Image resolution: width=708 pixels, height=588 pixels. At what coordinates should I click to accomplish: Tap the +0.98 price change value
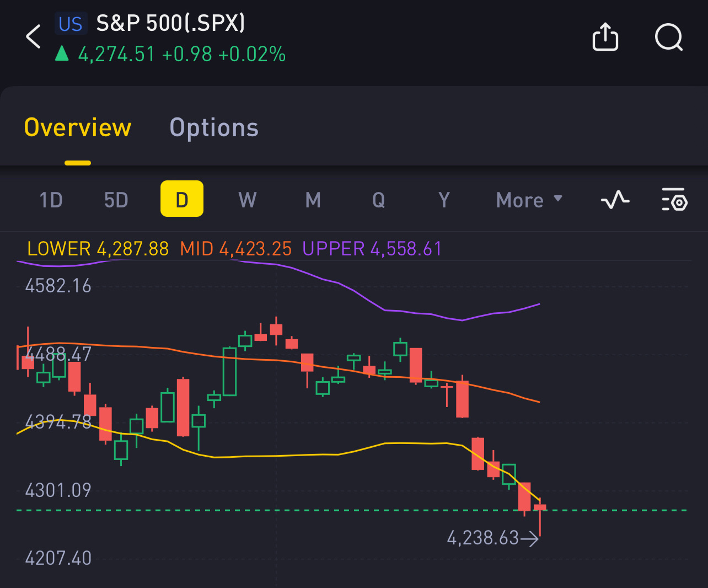coord(187,54)
